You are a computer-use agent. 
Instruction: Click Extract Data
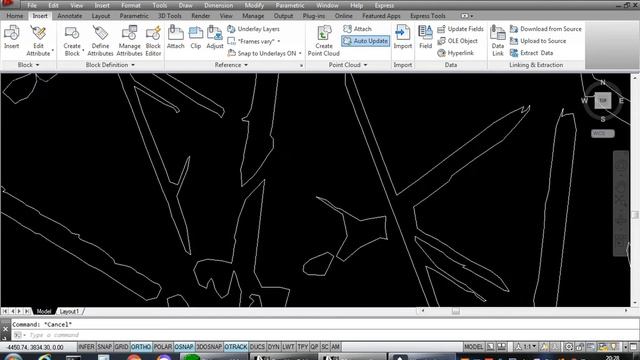(x=531, y=53)
